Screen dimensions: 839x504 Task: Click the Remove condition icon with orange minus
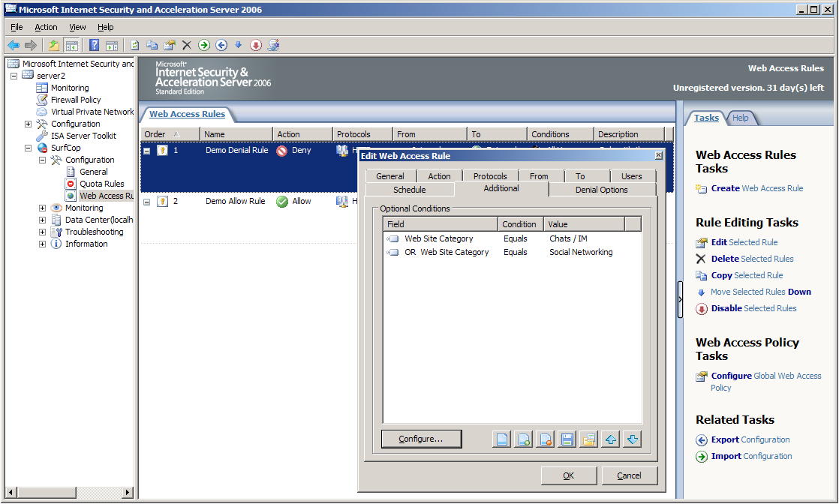tap(546, 439)
